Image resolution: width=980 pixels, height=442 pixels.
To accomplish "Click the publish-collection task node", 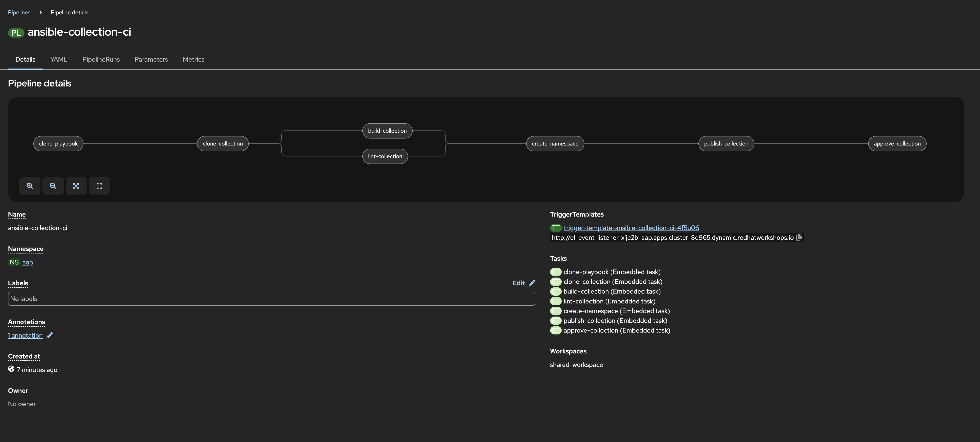I will 725,144.
